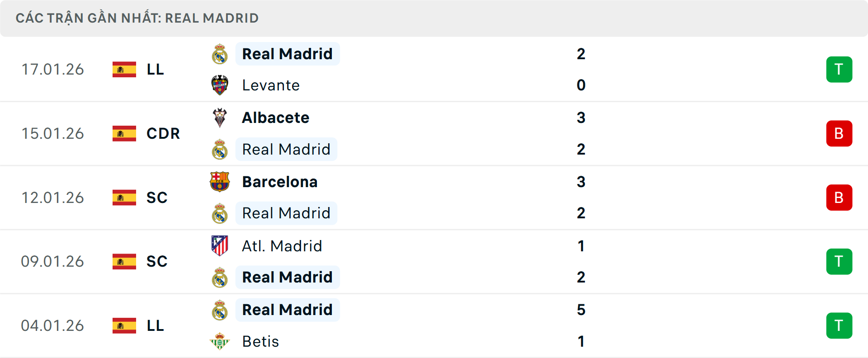This screenshot has width=868, height=358.
Task: Click the Betis team name link
Action: [260, 342]
